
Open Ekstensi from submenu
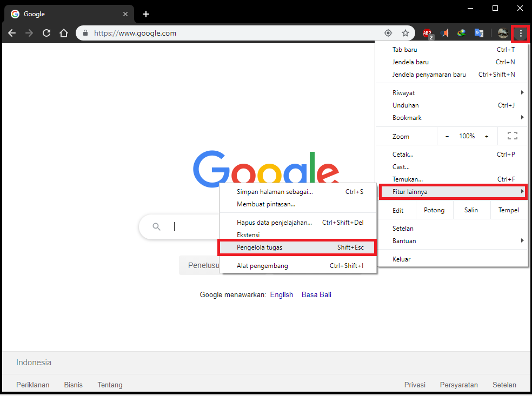coord(298,235)
